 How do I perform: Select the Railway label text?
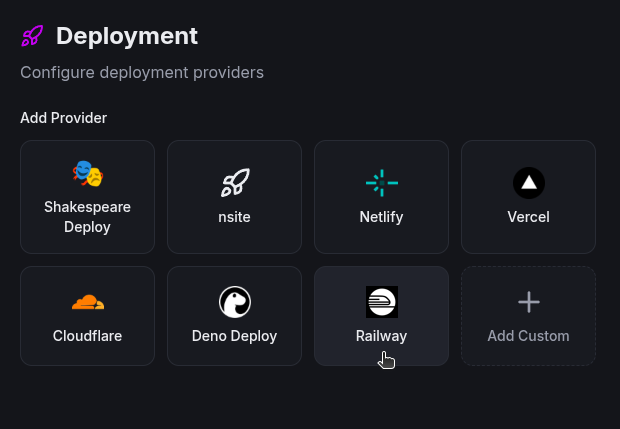coord(381,336)
